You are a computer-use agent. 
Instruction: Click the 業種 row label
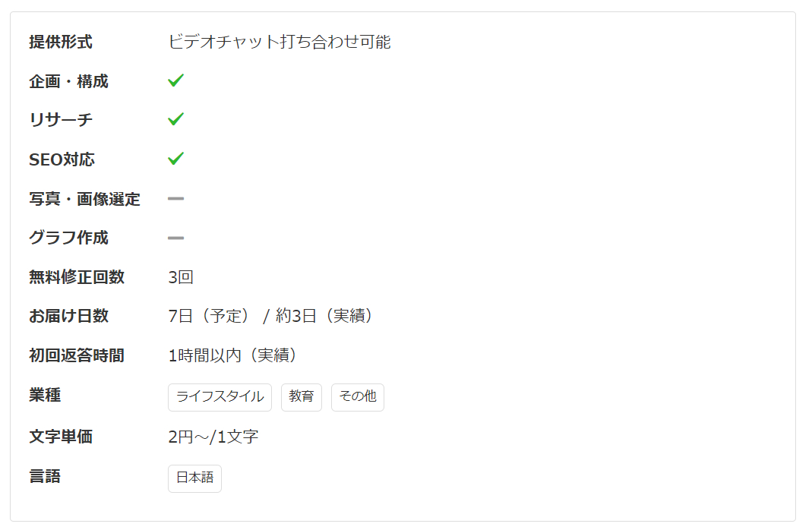[45, 395]
